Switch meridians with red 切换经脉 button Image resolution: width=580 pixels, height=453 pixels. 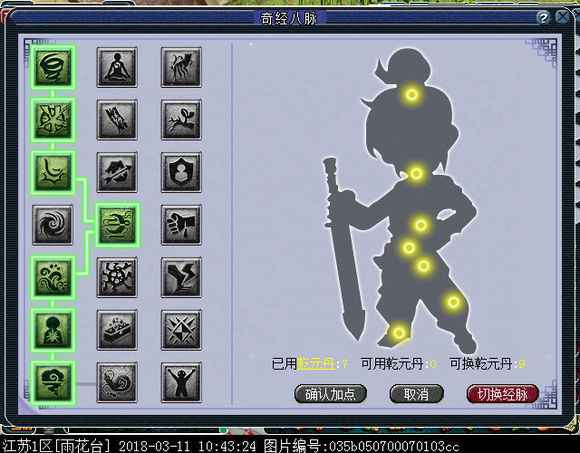[503, 394]
